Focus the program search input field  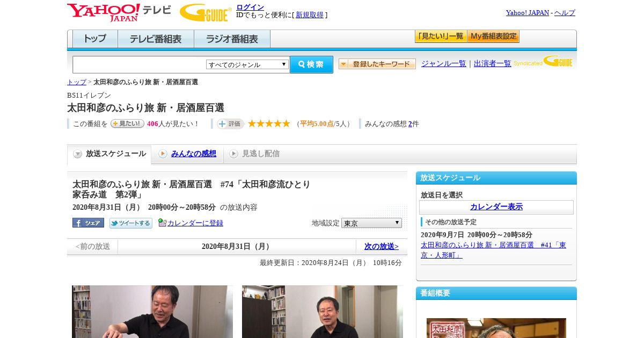[x=140, y=64]
